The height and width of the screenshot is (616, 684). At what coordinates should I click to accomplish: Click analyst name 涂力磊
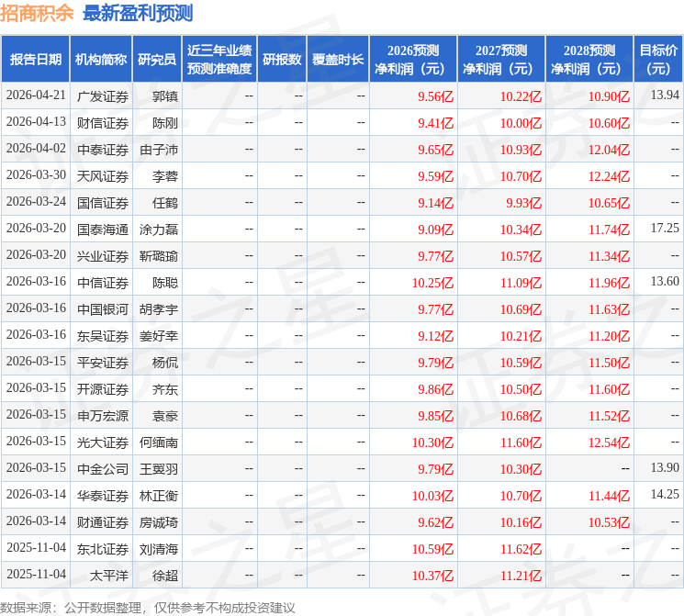(x=158, y=230)
